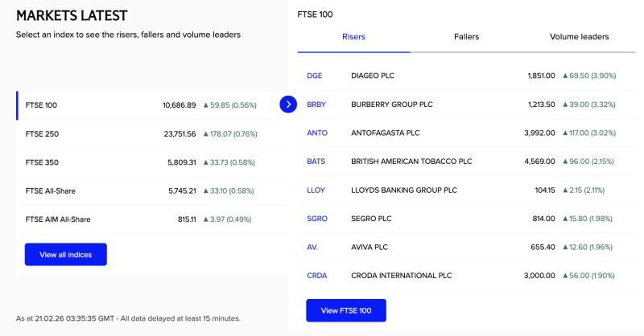
Task: Click LLOYDS BANKING GROUP PLC name
Action: (404, 191)
